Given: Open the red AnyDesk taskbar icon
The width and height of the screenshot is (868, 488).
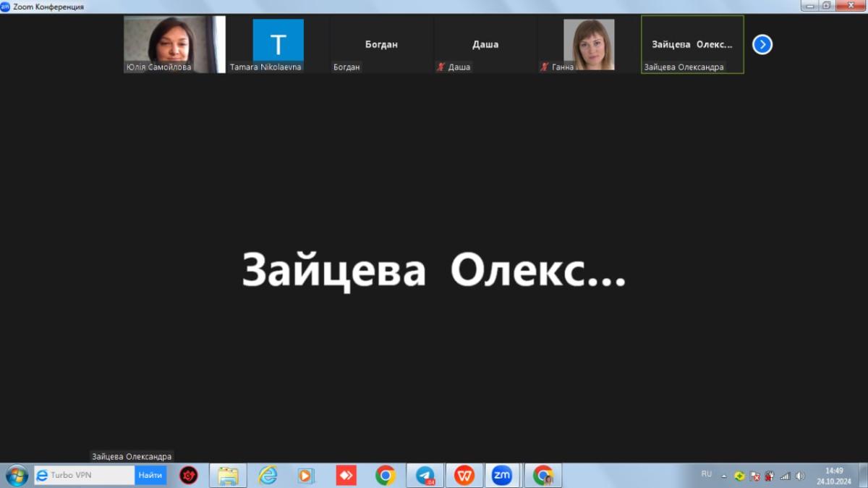Looking at the screenshot, I should coord(346,476).
